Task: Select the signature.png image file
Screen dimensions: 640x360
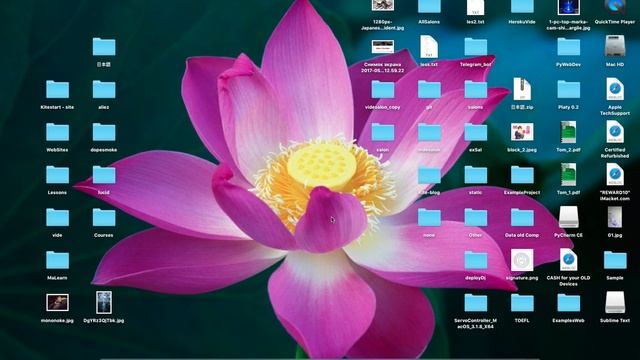Action: 522,260
